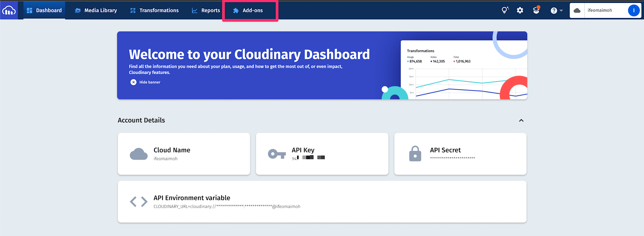Click the Hide banner link
The height and width of the screenshot is (236, 644).
[150, 82]
